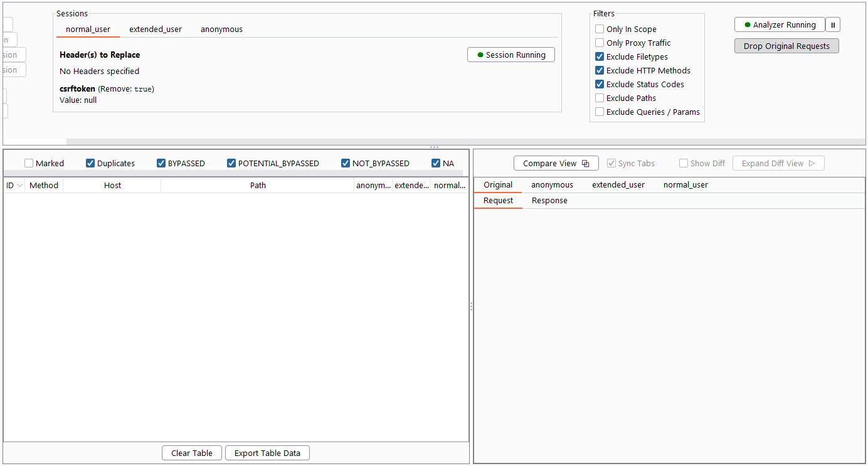Screen dimensions: 868x466
Task: Select normal_user tab in message viewer
Action: tap(685, 185)
